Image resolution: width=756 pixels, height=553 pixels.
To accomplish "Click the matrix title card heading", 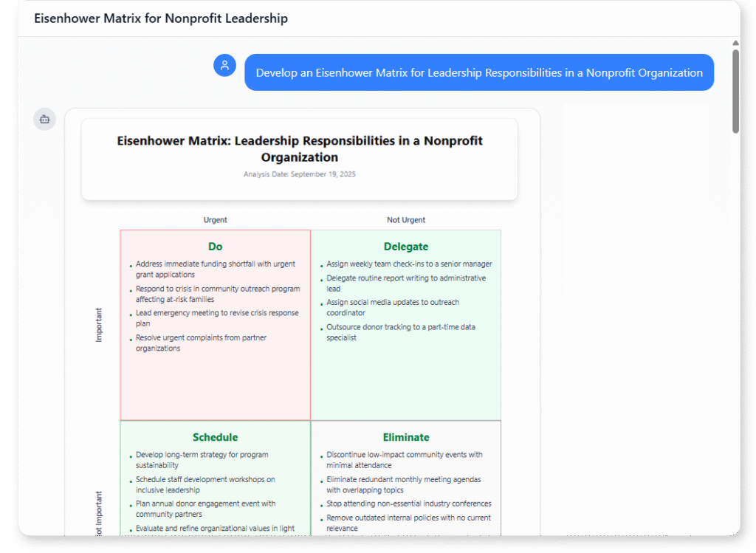I will [300, 148].
